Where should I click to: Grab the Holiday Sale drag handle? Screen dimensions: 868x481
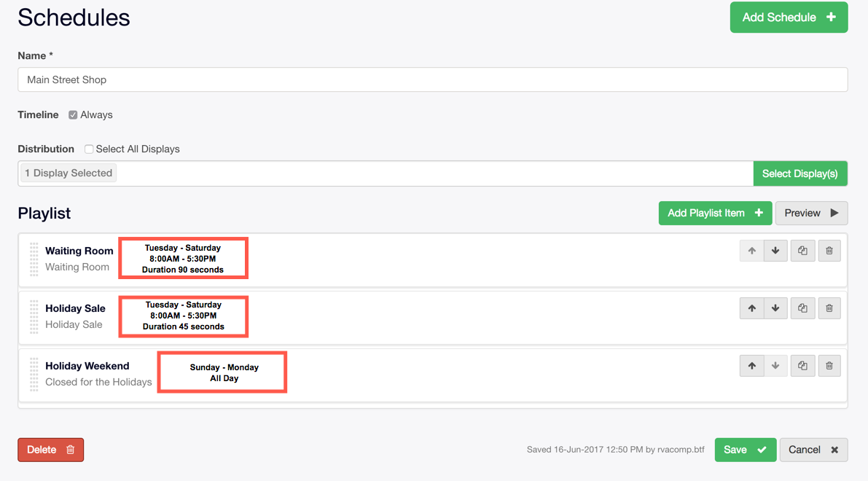pyautogui.click(x=34, y=316)
